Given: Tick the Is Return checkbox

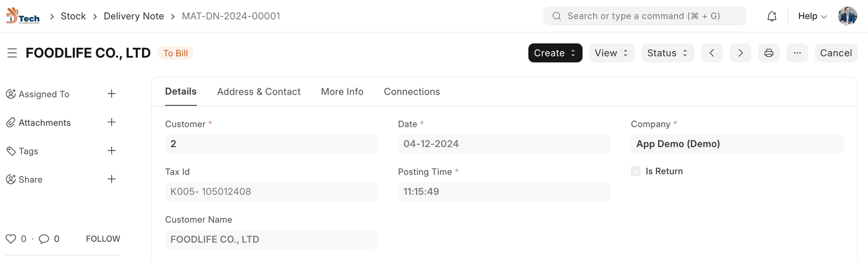Looking at the screenshot, I should pyautogui.click(x=636, y=171).
